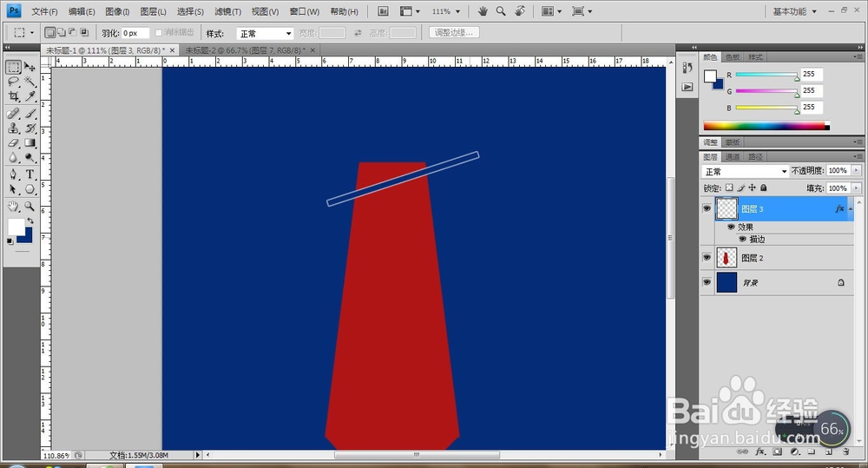This screenshot has height=468, width=868.
Task: Select the Lasso tool
Action: click(14, 82)
